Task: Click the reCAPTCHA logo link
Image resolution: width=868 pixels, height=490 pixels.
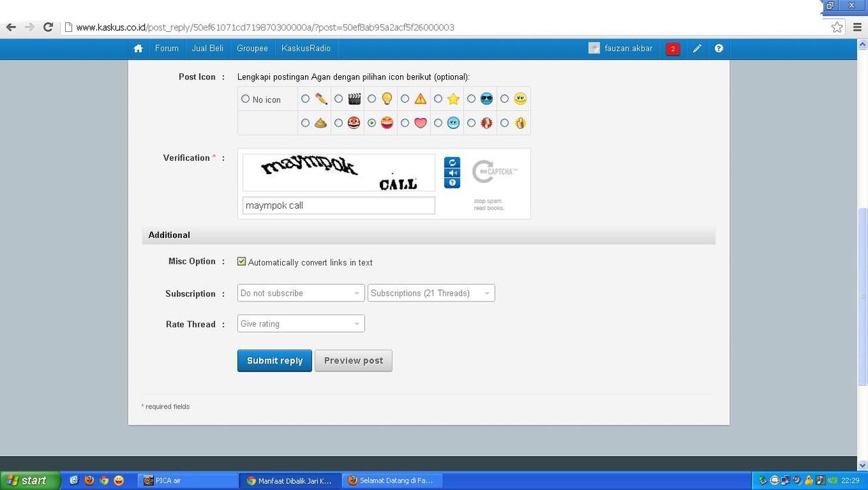Action: 494,172
